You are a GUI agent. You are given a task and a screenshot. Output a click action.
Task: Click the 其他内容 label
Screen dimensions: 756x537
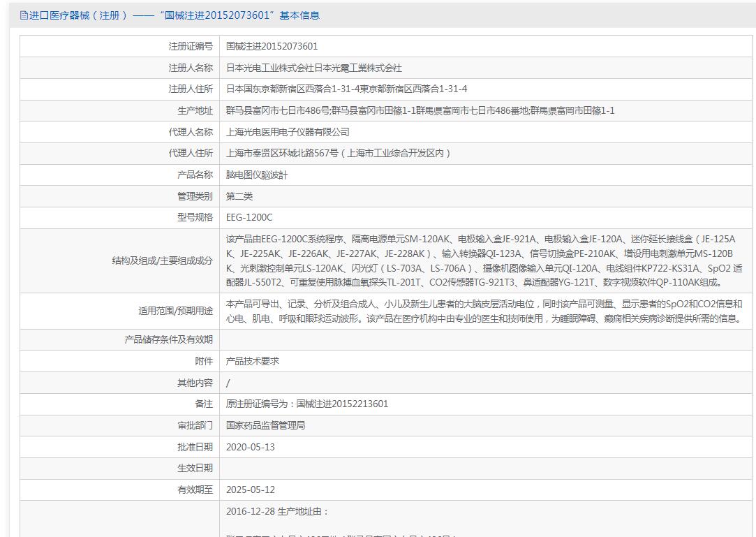click(x=195, y=382)
